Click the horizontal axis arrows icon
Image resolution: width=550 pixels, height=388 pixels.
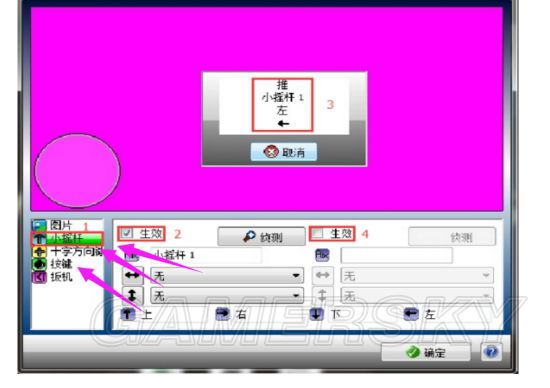tap(132, 275)
